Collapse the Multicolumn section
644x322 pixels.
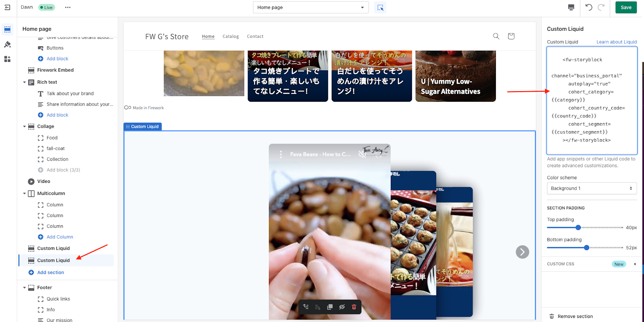coord(25,194)
